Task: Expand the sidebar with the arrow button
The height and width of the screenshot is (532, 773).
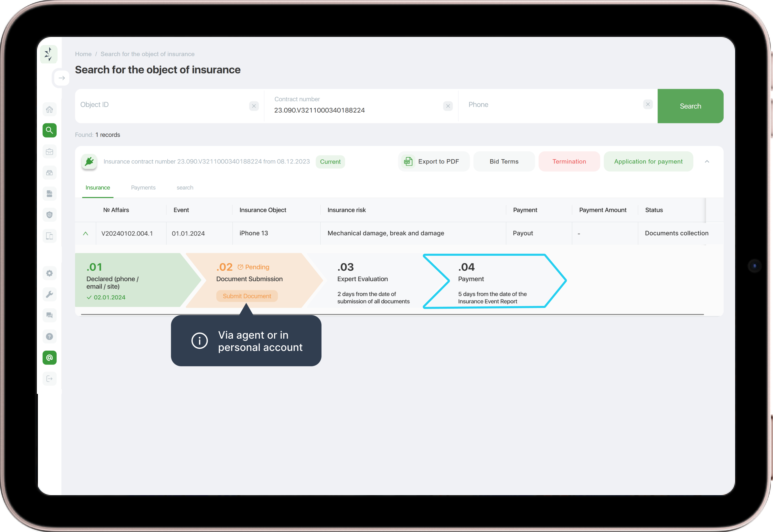Action: pyautogui.click(x=62, y=78)
